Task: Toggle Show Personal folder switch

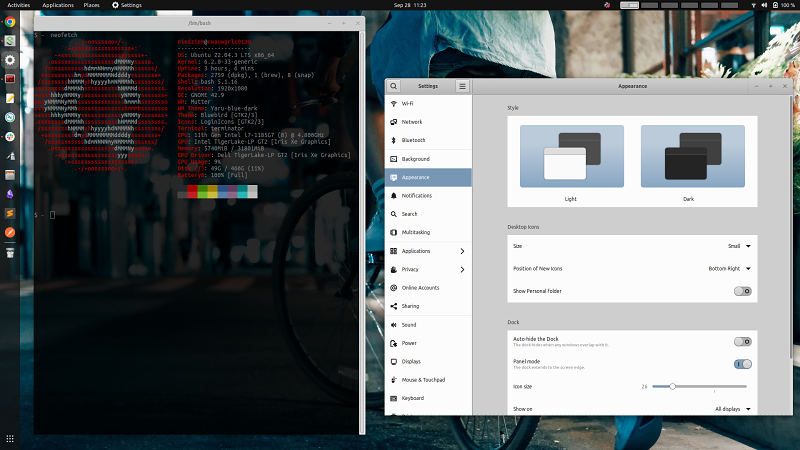Action: pos(742,291)
